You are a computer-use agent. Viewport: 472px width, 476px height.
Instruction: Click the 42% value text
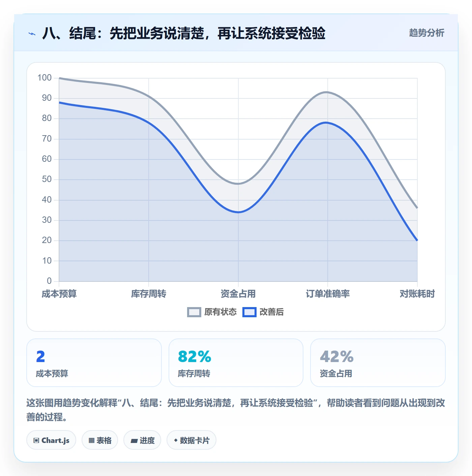(x=337, y=356)
